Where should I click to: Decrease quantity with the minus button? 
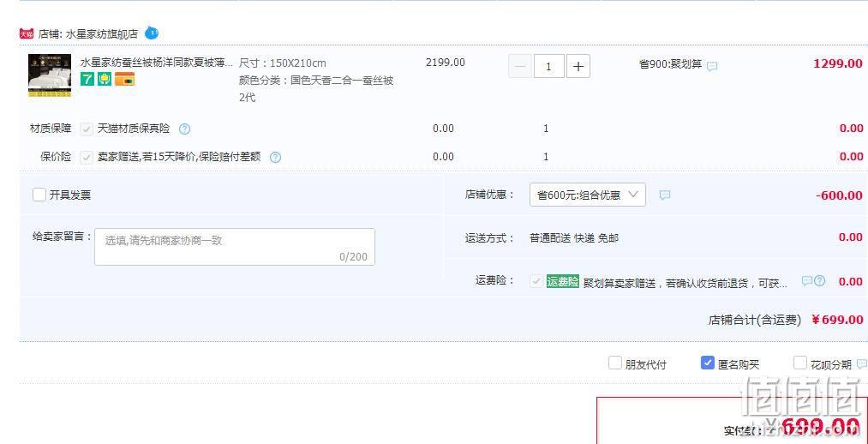tap(520, 67)
